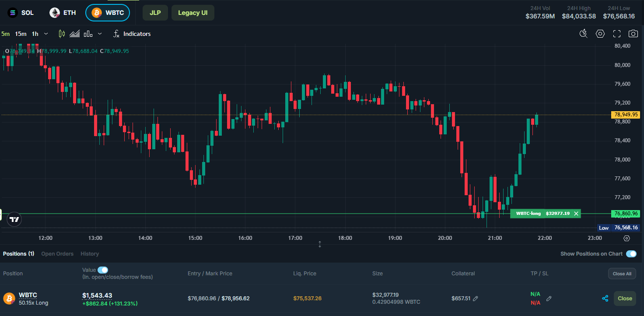The width and height of the screenshot is (644, 316).
Task: Open the quick search lightning icon
Action: click(583, 34)
